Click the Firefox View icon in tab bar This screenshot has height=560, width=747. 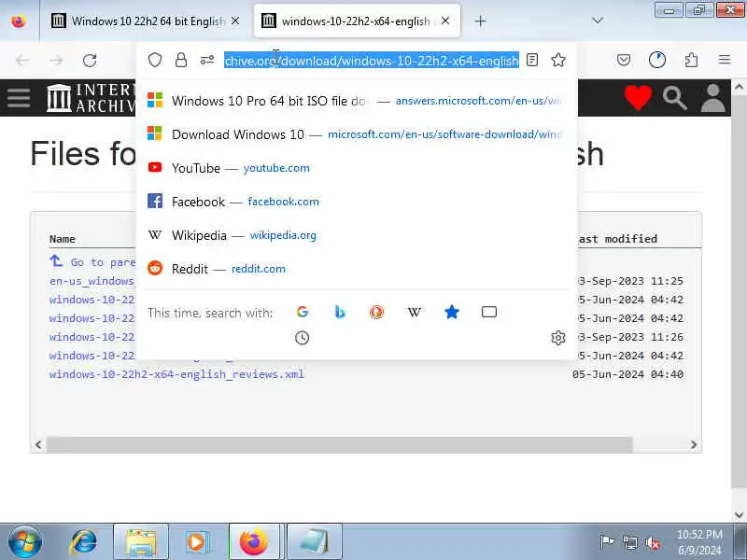click(19, 21)
